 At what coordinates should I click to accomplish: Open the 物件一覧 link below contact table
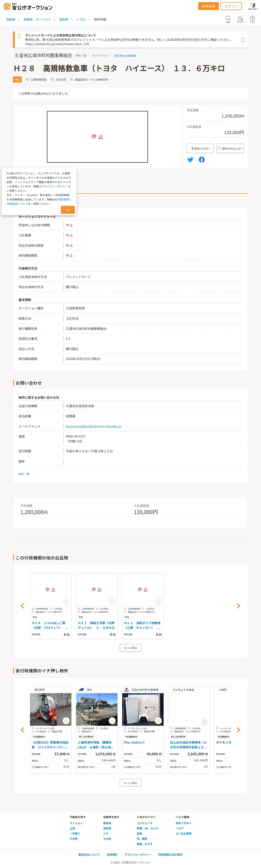[24, 474]
